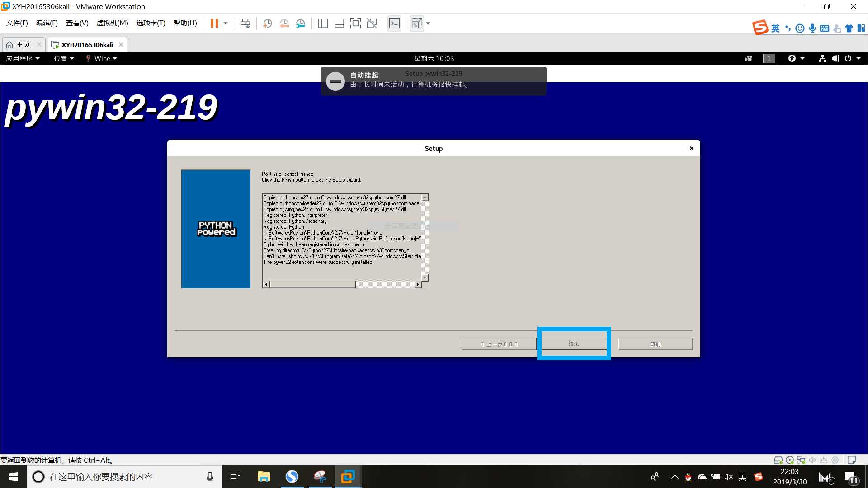Toggle the muted volume icon in system tray
Screen dimensions: 868x488
(x=728, y=477)
